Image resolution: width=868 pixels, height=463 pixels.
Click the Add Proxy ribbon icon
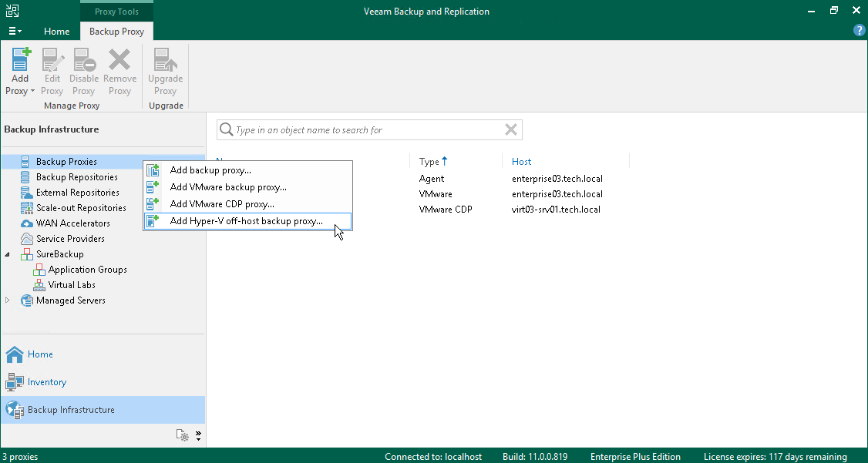tap(21, 59)
